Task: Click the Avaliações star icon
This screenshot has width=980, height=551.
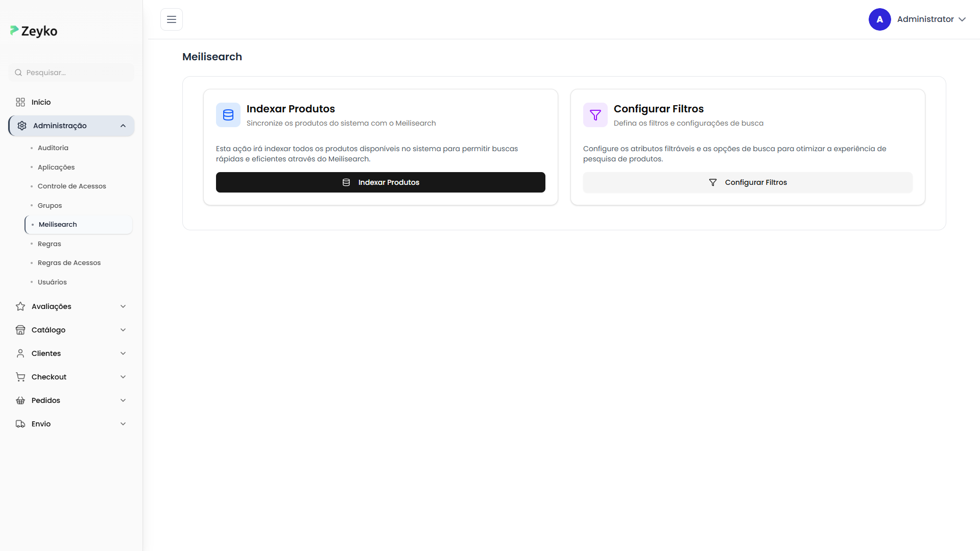Action: pos(20,306)
